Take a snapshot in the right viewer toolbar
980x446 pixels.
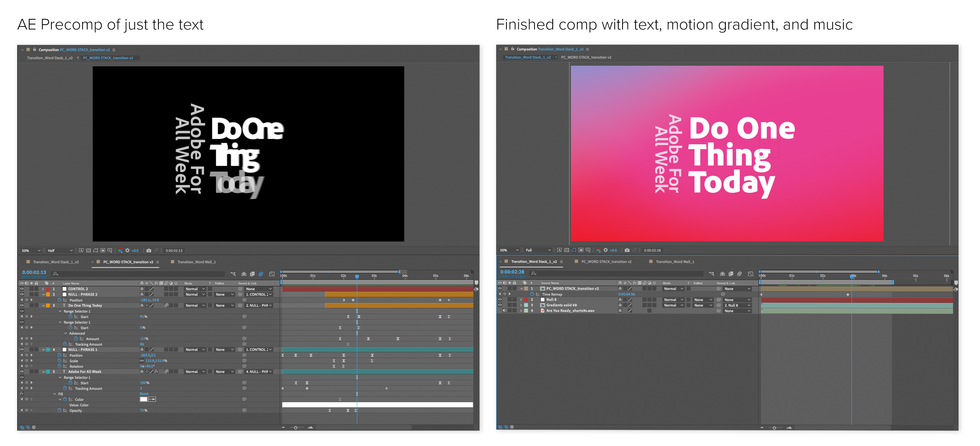pyautogui.click(x=627, y=250)
